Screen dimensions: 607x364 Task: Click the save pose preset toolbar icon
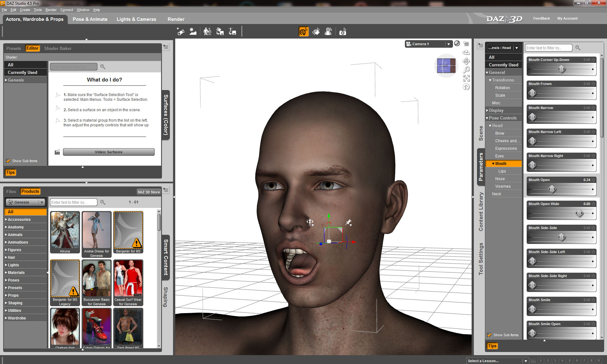232,31
